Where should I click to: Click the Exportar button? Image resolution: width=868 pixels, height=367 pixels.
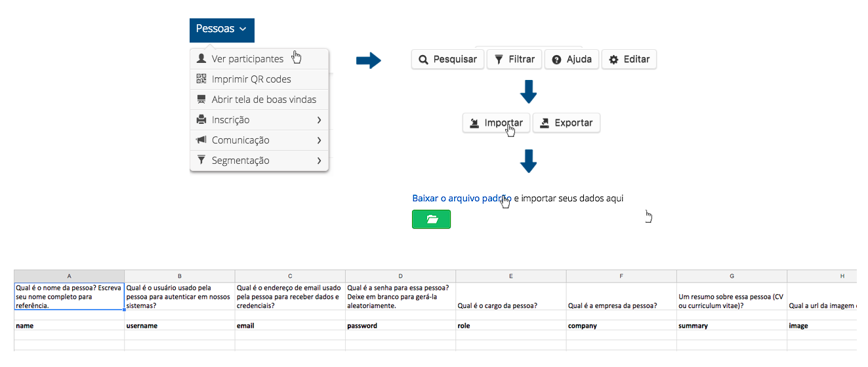(566, 123)
